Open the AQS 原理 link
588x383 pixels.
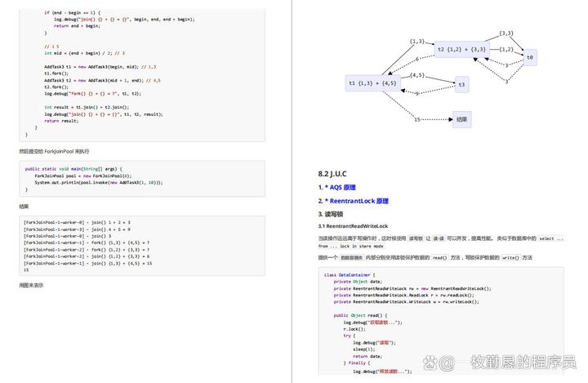[342, 187]
